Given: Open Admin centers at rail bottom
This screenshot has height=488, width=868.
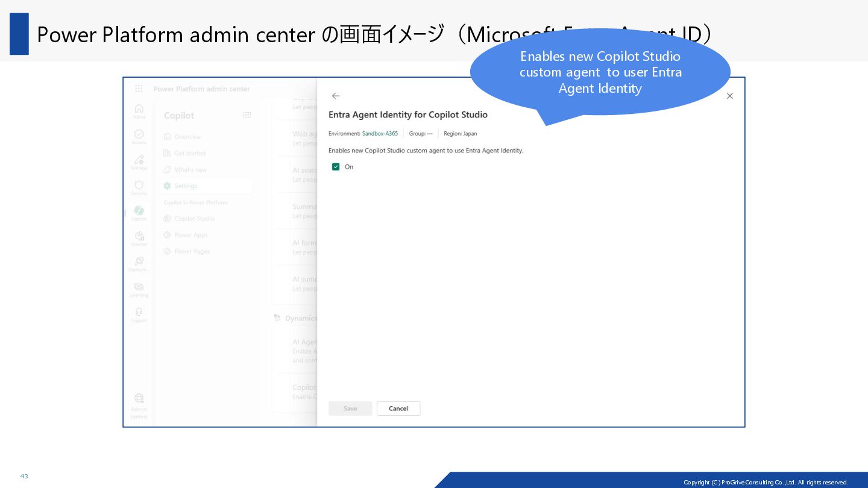Looking at the screenshot, I should pos(139,405).
